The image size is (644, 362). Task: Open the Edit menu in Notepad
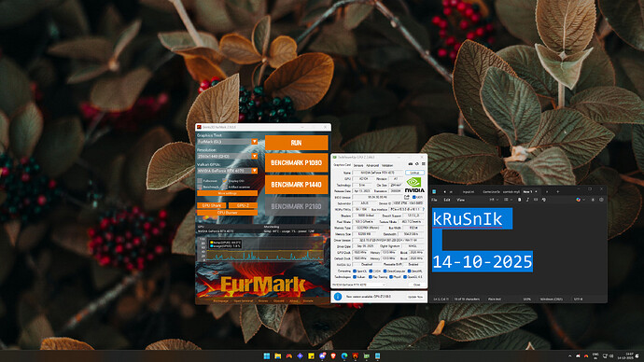[447, 200]
